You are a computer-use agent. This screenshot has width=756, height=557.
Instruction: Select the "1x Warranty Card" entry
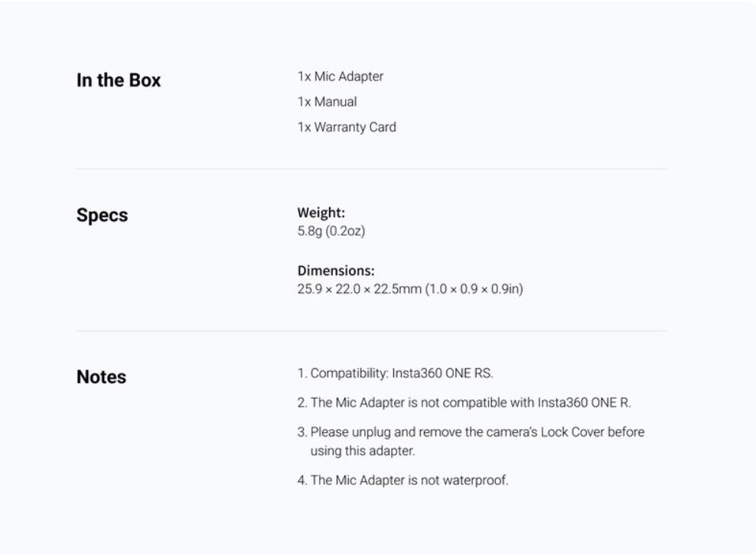[x=347, y=127]
